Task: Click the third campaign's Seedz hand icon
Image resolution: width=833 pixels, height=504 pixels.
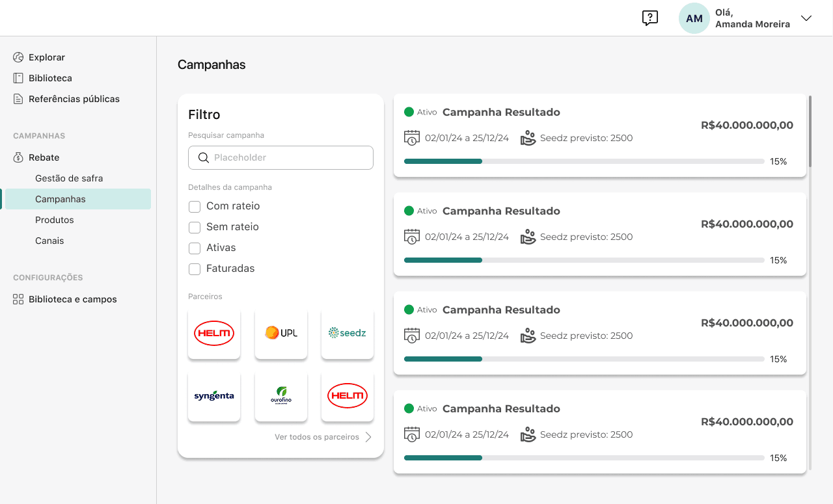Action: point(528,336)
